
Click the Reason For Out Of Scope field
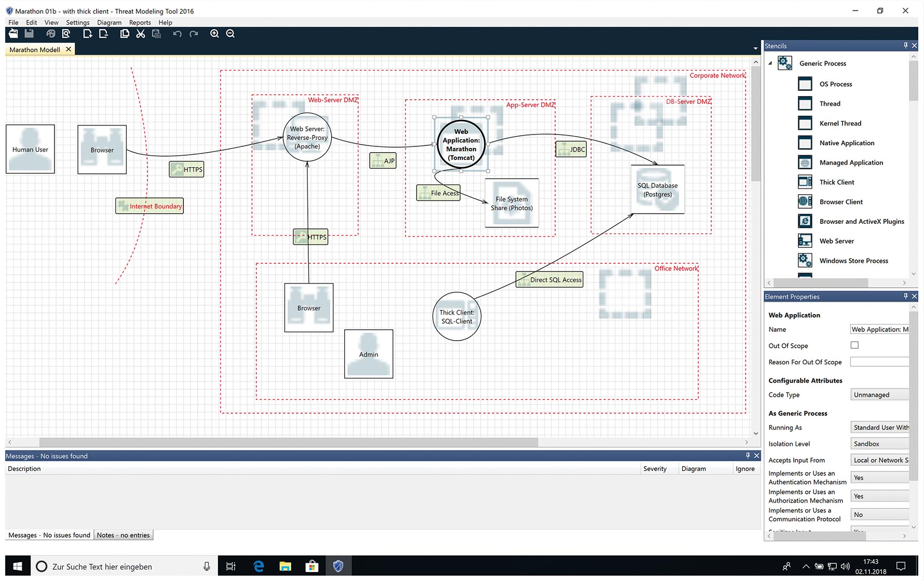pyautogui.click(x=880, y=362)
